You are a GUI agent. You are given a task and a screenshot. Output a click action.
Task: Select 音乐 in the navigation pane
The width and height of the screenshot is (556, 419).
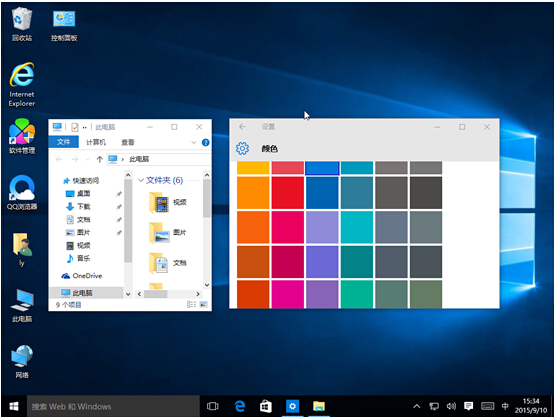tap(78, 258)
